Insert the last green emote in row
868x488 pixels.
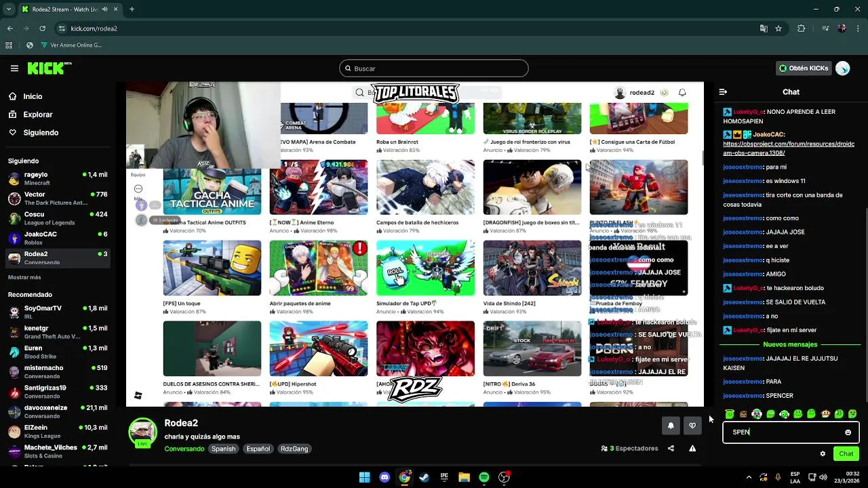click(852, 413)
